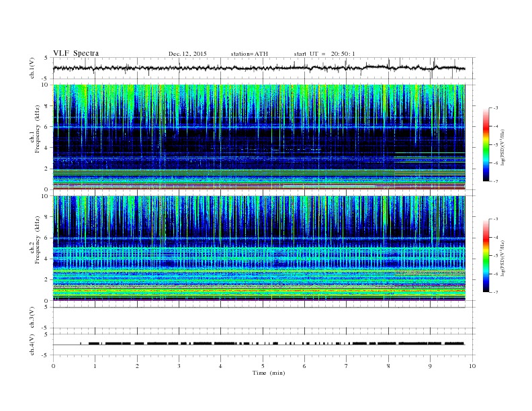Click the "Time (min)" x-axis label
532x411 pixels.
[x=269, y=373]
